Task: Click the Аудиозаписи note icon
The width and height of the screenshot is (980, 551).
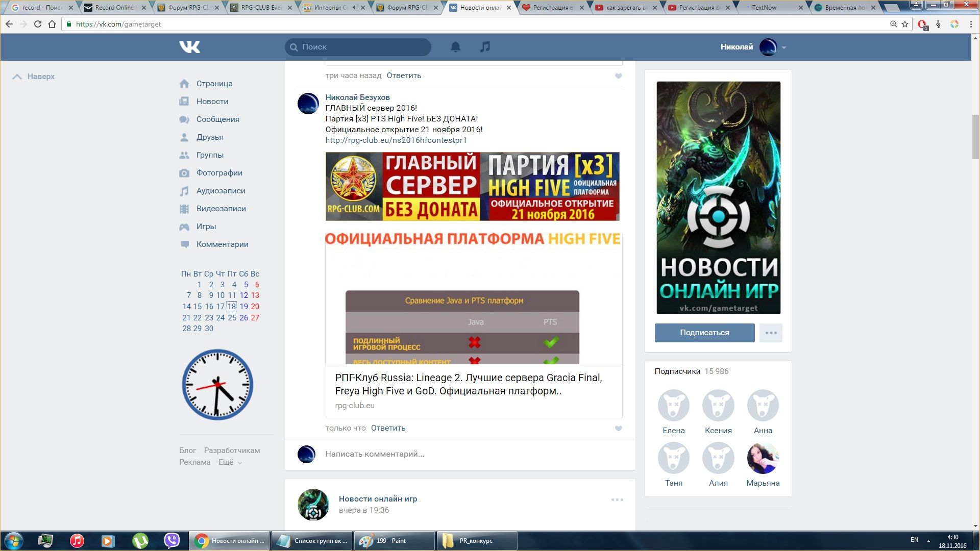Action: point(184,191)
